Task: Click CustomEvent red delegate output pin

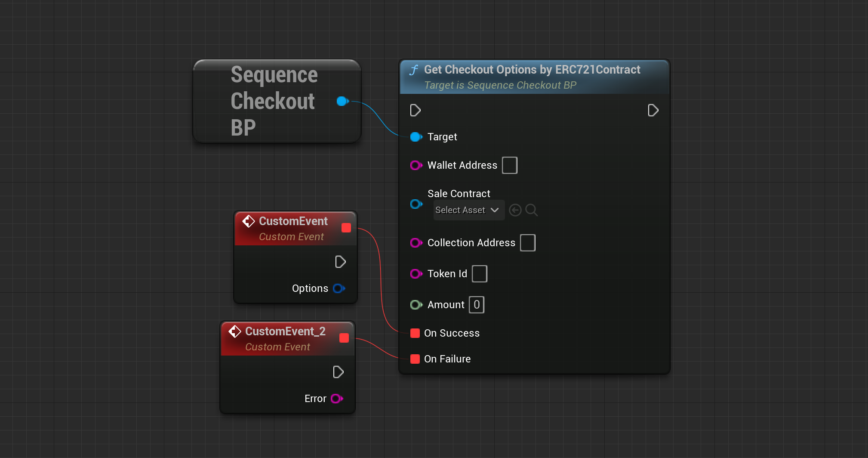Action: [x=346, y=228]
